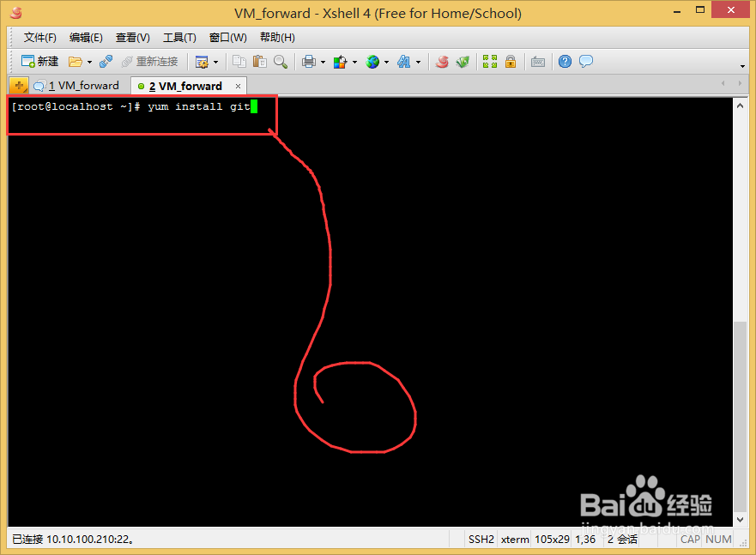The height and width of the screenshot is (555, 756).
Task: Expand the properties dropdown arrow
Action: click(x=215, y=62)
